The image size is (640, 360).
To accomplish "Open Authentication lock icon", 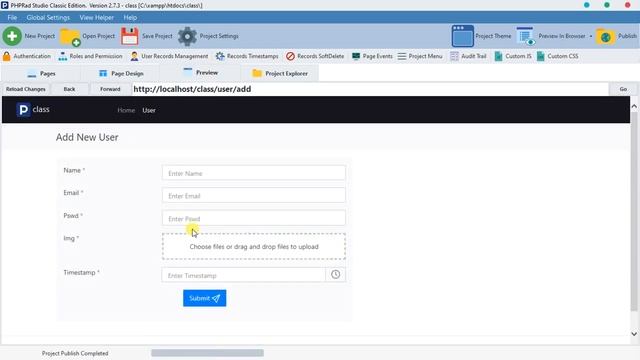I will [x=7, y=56].
